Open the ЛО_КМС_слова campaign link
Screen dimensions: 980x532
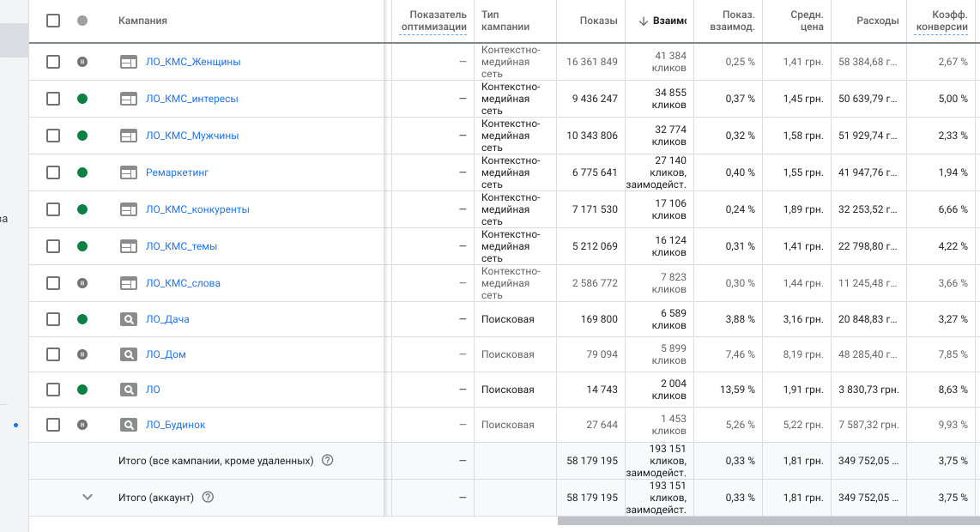pos(183,283)
